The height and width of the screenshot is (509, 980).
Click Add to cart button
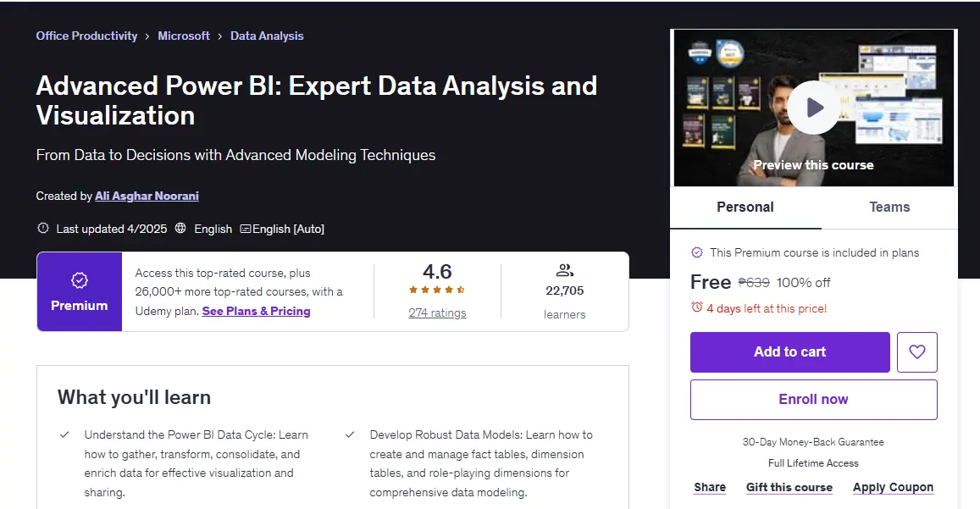(790, 352)
